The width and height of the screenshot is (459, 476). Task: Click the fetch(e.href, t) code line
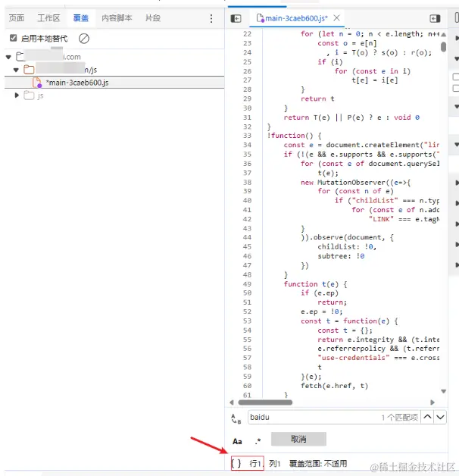click(334, 386)
